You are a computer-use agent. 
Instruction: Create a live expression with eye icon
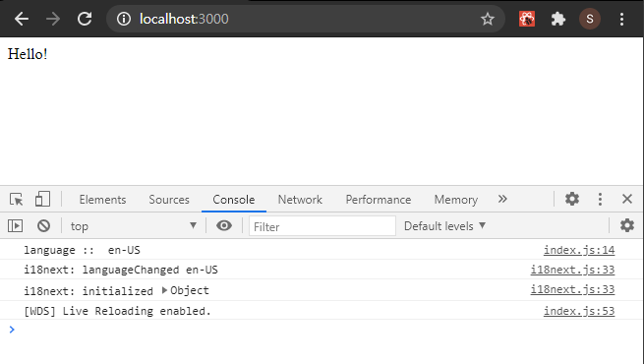[224, 225]
